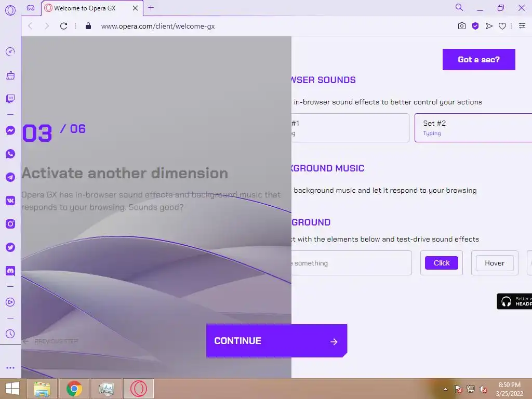Open the taskbar clock 8:50 PM
532x399 pixels.
click(x=509, y=389)
